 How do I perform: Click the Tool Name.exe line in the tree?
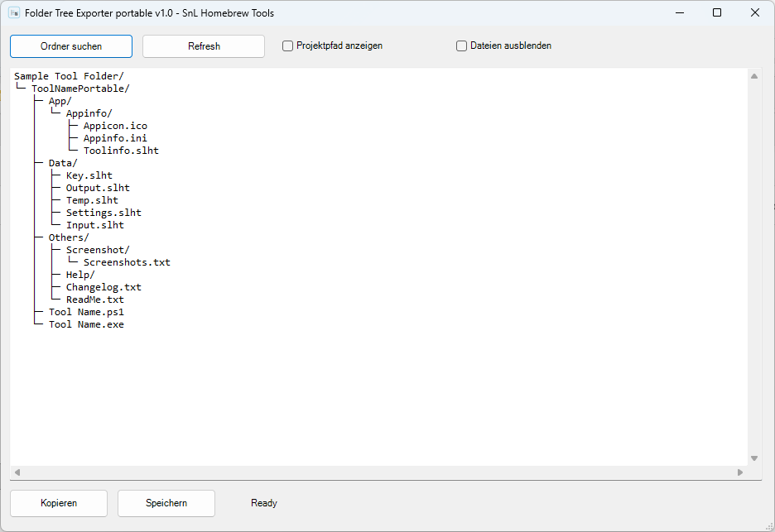pos(86,324)
